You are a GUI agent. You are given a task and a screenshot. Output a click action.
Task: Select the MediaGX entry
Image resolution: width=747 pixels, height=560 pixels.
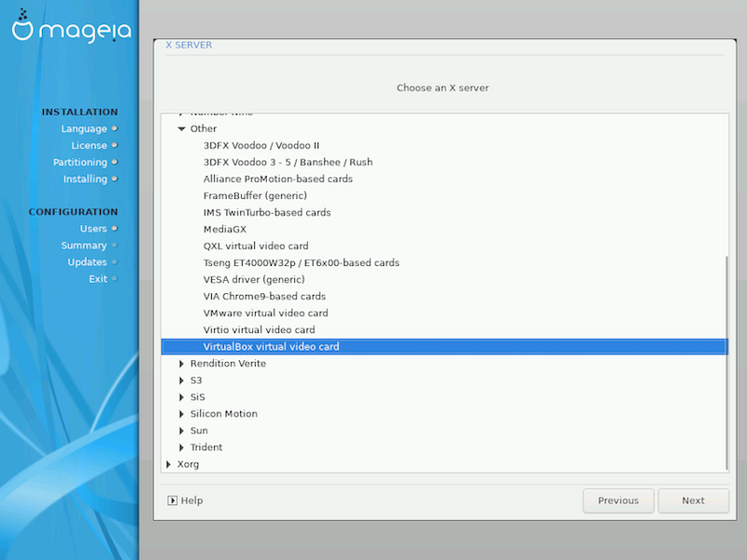(225, 230)
